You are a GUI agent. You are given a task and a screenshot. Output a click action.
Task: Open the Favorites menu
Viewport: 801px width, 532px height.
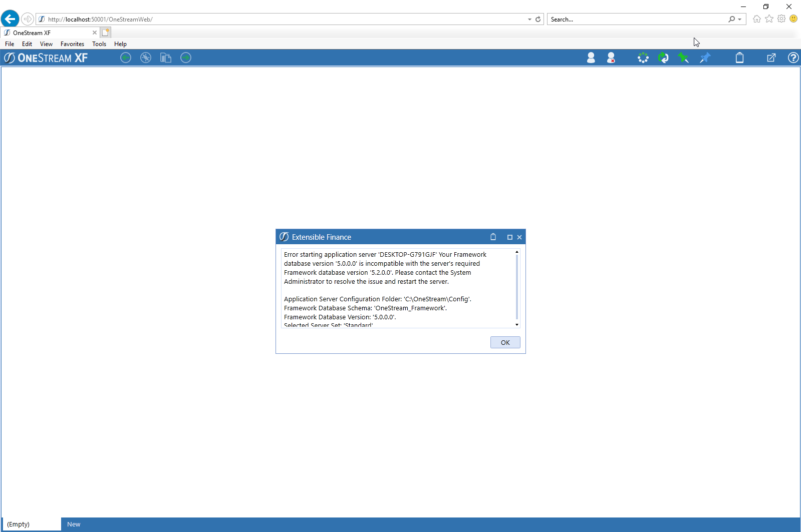click(72, 44)
